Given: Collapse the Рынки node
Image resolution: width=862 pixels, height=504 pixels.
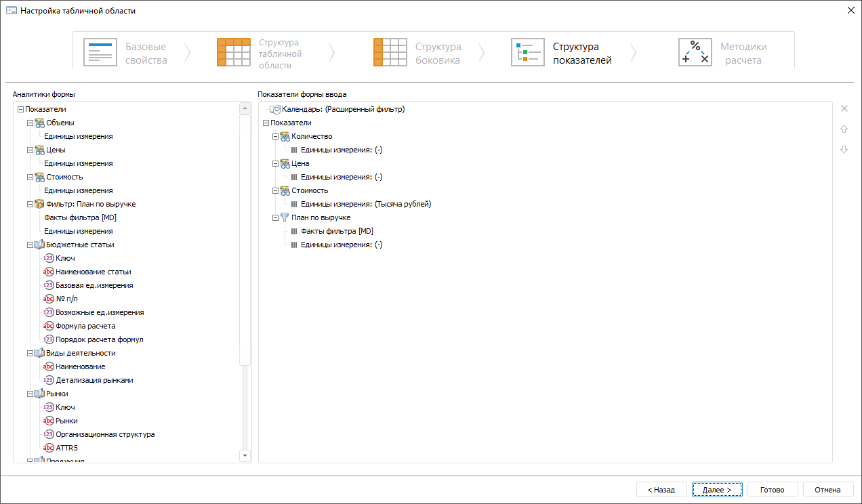Looking at the screenshot, I should (30, 394).
